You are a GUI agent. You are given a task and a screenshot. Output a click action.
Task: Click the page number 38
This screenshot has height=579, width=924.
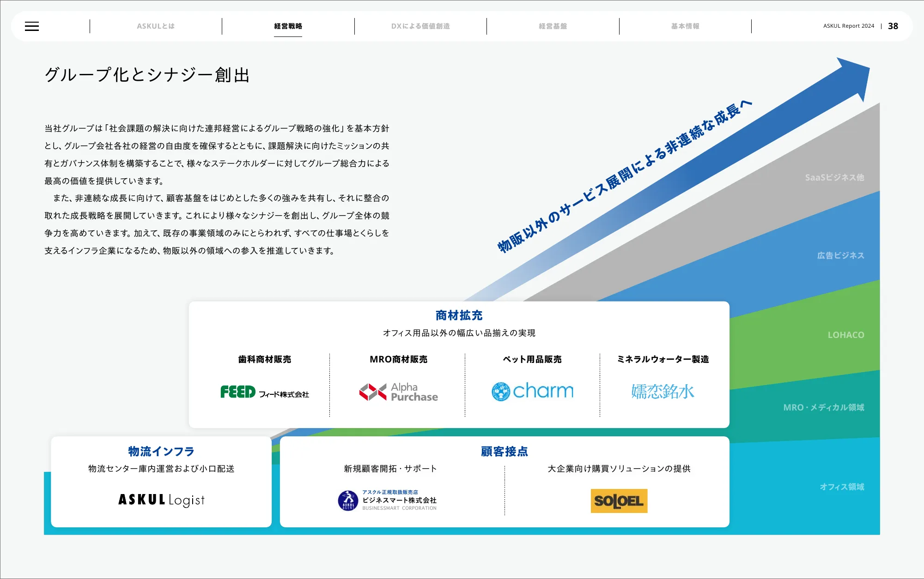[x=893, y=26]
